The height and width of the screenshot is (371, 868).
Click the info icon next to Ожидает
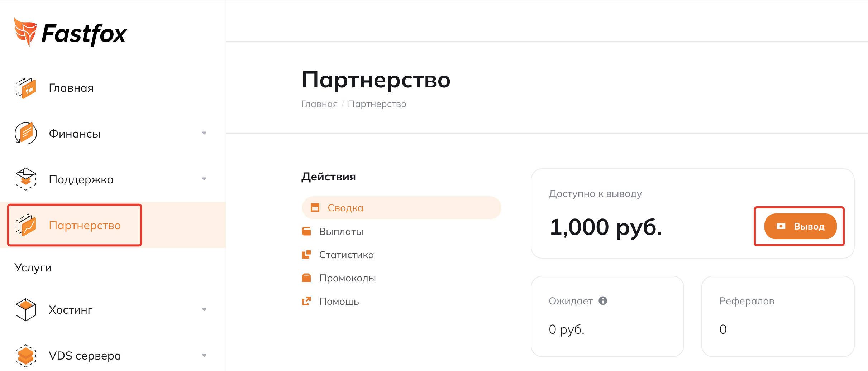[603, 301]
